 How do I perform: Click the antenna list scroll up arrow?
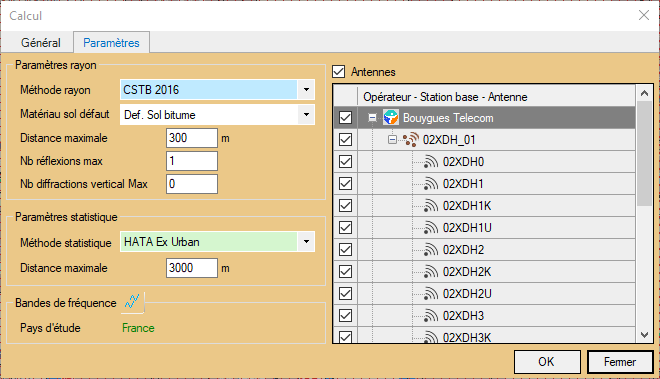click(x=644, y=93)
